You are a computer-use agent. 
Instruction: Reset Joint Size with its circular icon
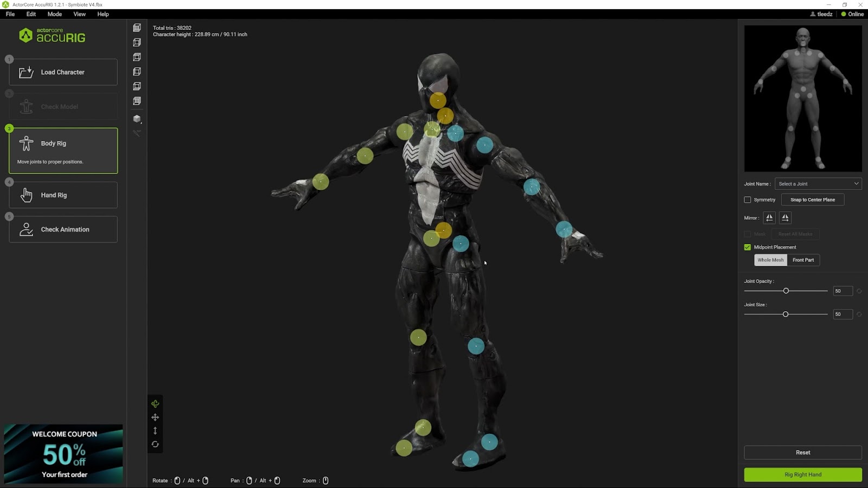tap(859, 314)
